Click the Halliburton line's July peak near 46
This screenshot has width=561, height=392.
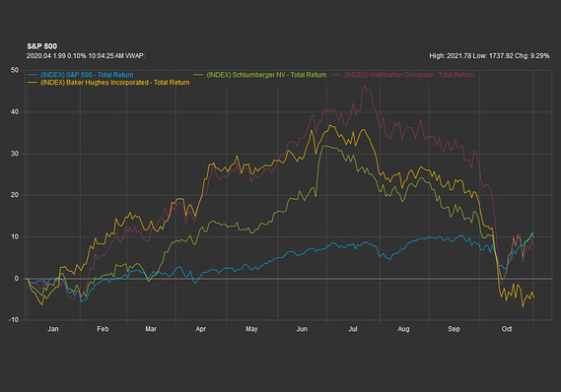pyautogui.click(x=365, y=86)
